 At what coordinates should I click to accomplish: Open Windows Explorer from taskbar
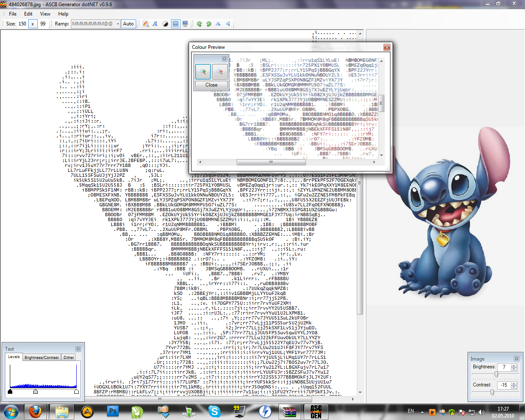(x=62, y=411)
